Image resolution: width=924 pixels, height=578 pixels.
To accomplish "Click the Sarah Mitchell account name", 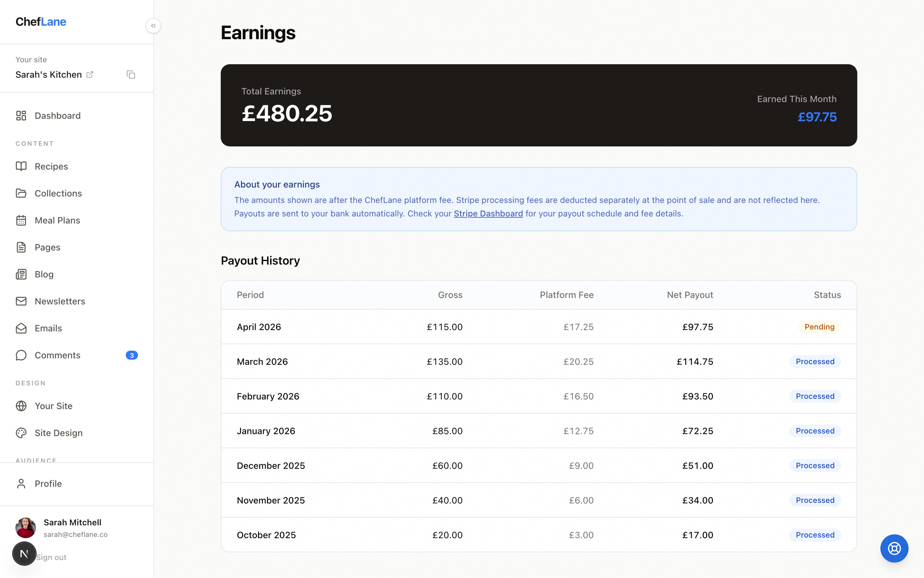I will [73, 522].
